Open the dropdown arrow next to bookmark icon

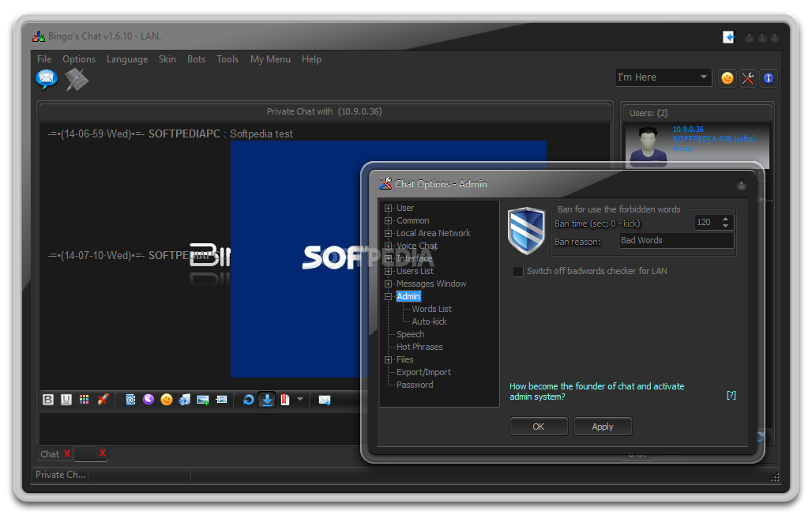coord(300,400)
